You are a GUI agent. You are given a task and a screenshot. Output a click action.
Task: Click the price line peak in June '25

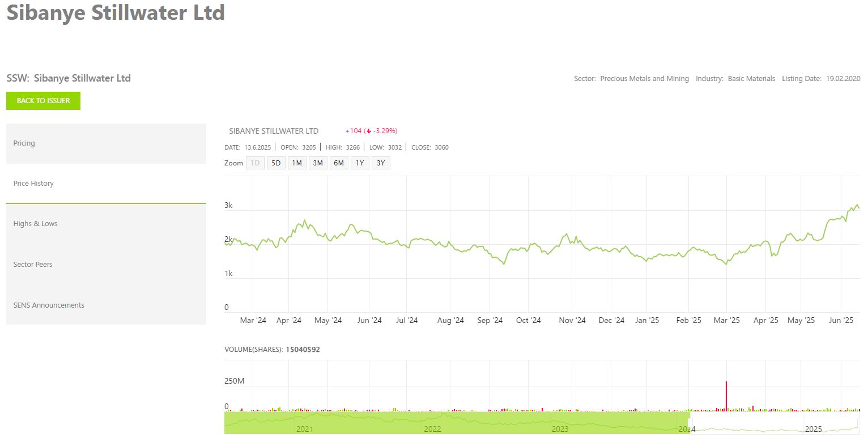pos(857,205)
